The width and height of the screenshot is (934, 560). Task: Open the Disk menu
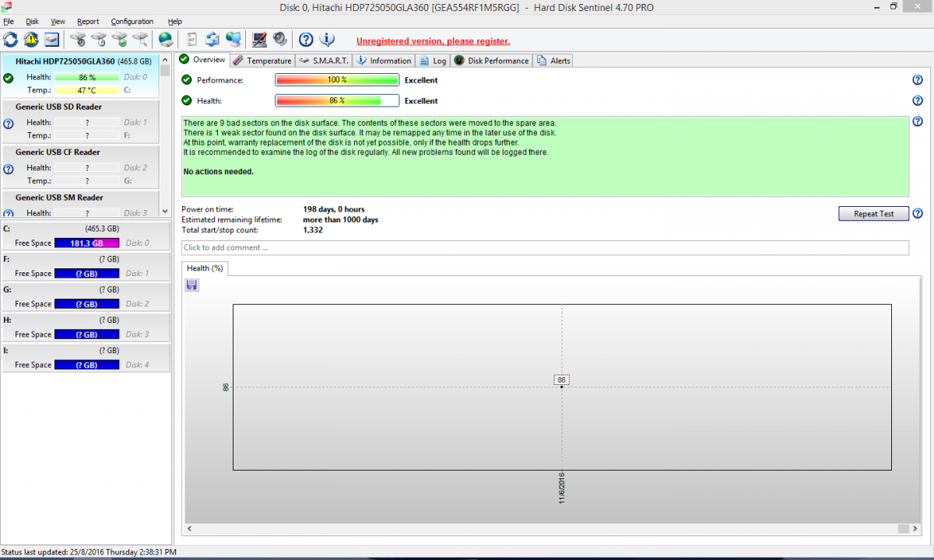(32, 21)
